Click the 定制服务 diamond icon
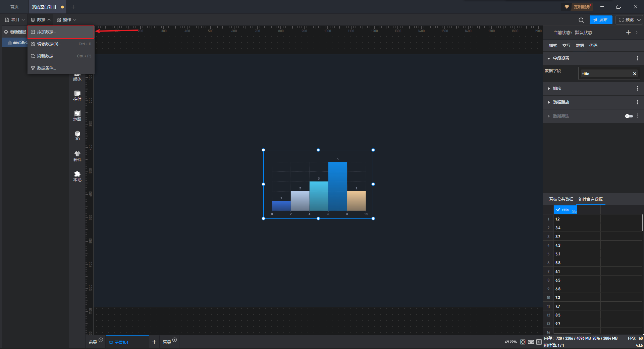Screen dimensions: 644x349 pos(567,7)
